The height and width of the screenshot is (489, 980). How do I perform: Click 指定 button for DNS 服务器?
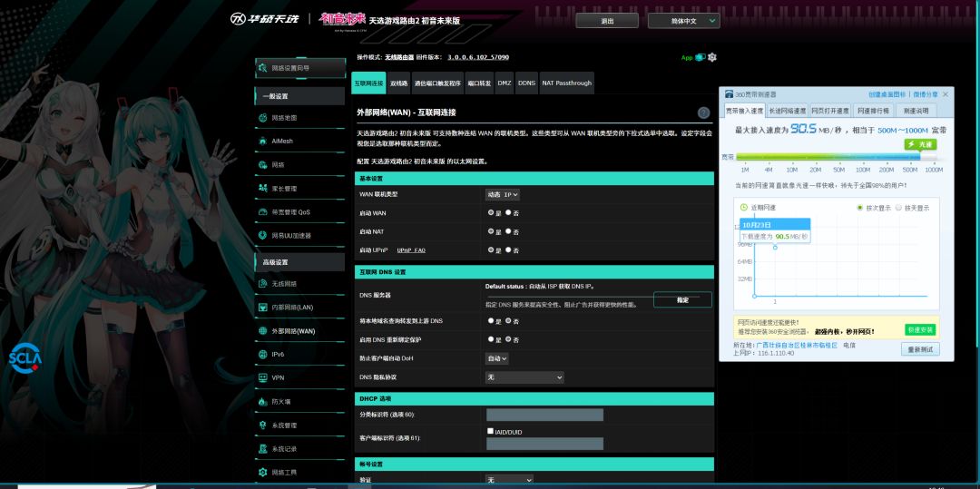[x=682, y=299]
